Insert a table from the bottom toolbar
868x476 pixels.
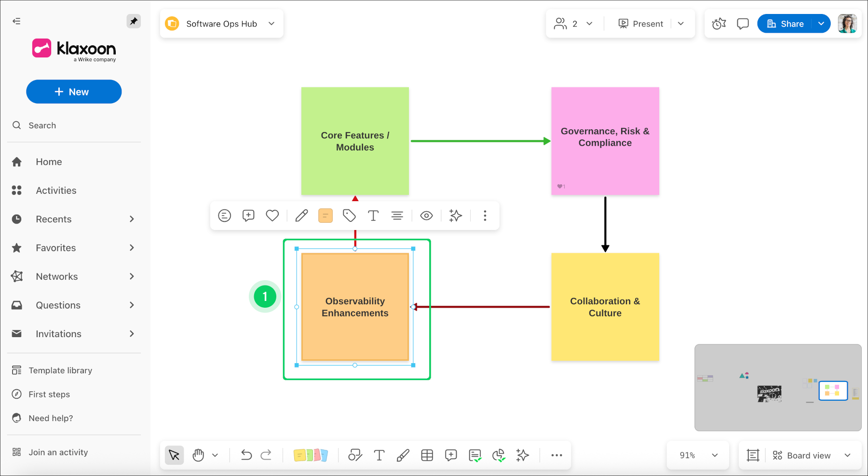click(x=427, y=455)
